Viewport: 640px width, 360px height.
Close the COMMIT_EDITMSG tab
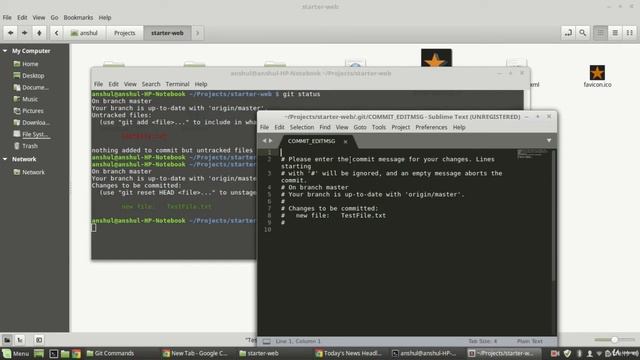pos(346,142)
